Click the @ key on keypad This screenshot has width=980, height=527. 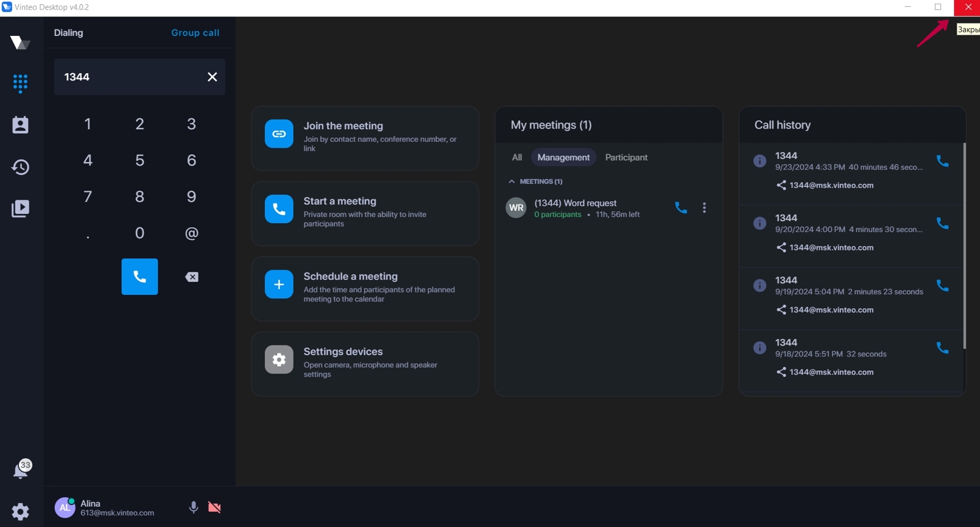pyautogui.click(x=191, y=233)
